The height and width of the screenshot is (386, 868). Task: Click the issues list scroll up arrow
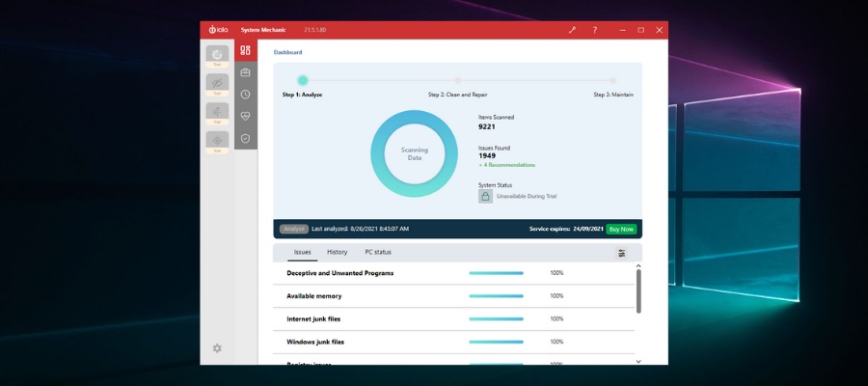click(638, 266)
